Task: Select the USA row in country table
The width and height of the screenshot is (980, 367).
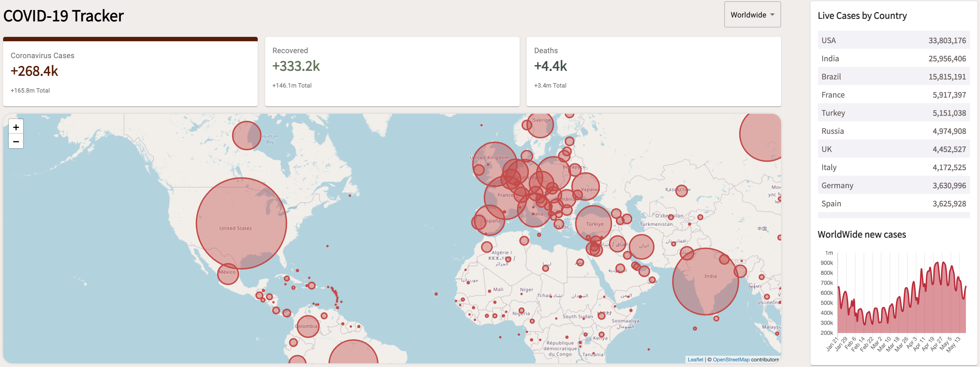Action: click(893, 40)
